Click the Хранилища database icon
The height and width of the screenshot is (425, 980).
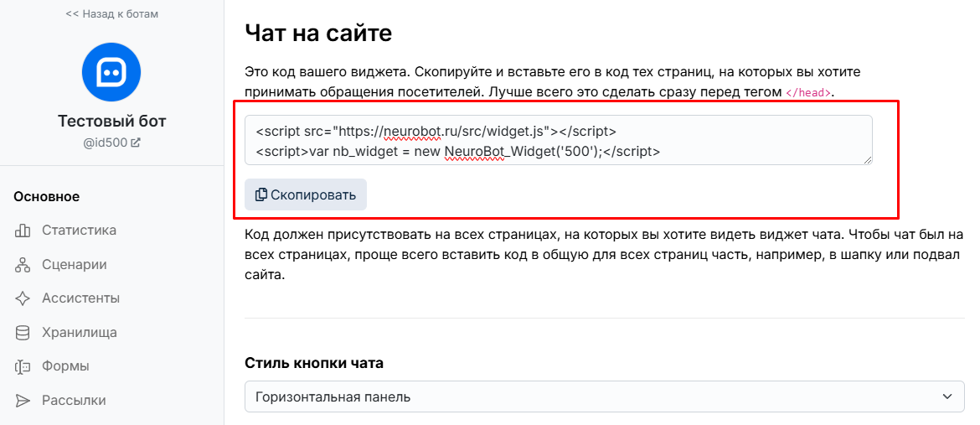point(23,332)
